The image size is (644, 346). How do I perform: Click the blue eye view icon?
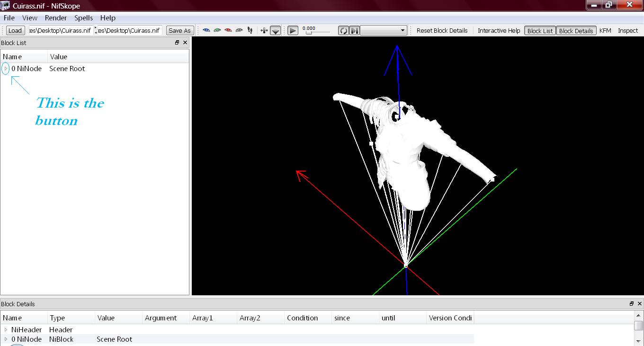[206, 30]
